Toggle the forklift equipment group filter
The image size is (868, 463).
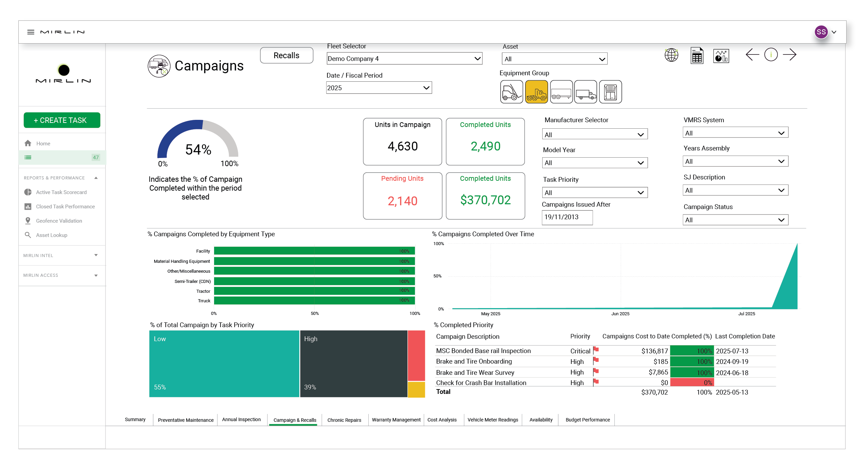click(511, 92)
